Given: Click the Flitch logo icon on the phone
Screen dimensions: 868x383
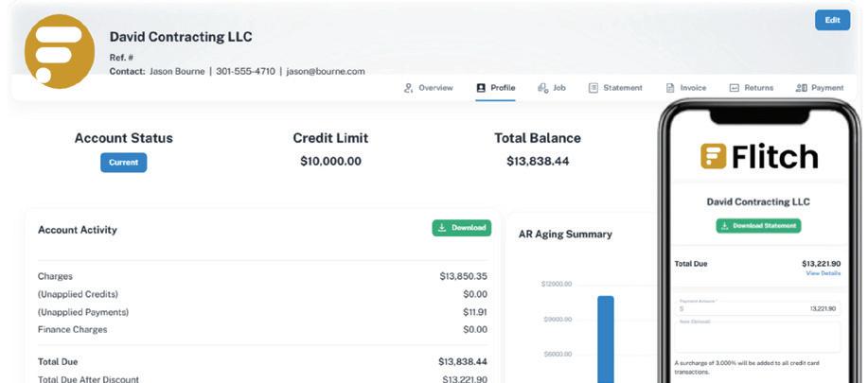Looking at the screenshot, I should (713, 156).
